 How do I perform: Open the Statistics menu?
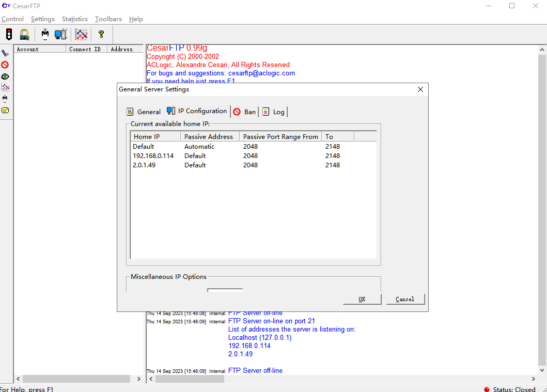click(75, 19)
